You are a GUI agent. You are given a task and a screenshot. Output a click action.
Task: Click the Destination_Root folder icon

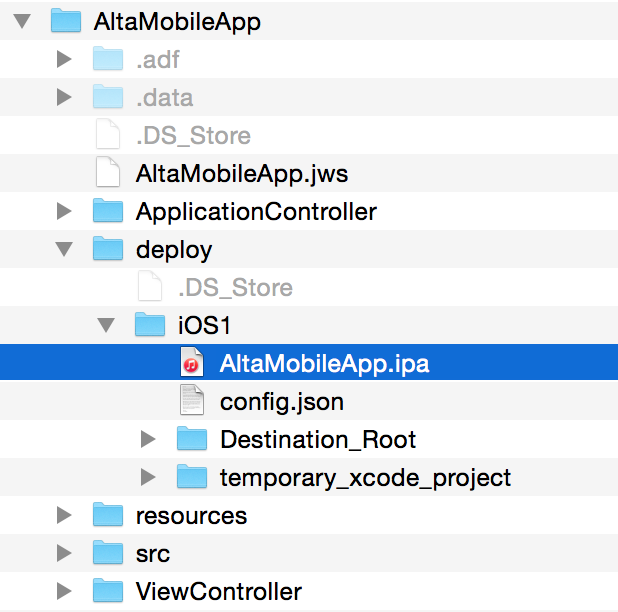192,438
